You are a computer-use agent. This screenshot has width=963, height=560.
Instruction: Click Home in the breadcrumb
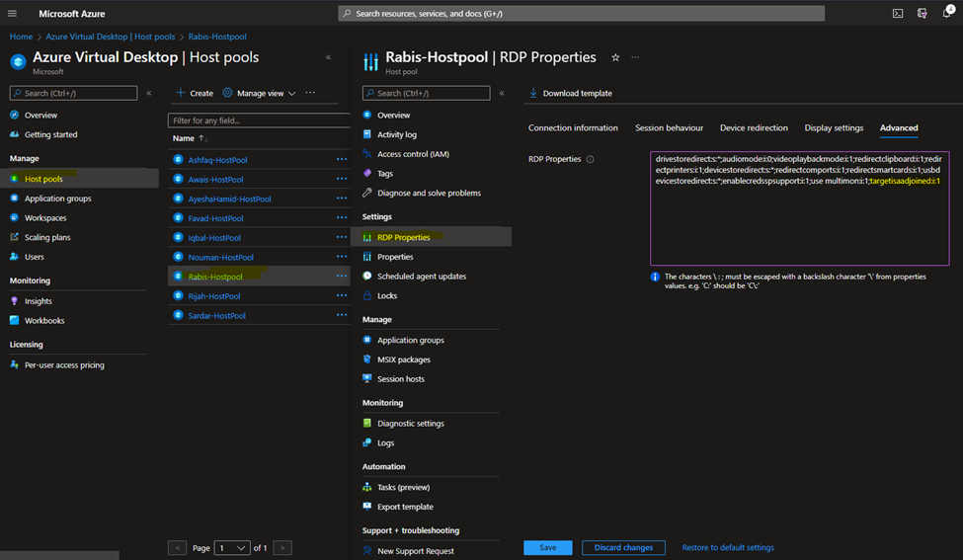tap(21, 37)
